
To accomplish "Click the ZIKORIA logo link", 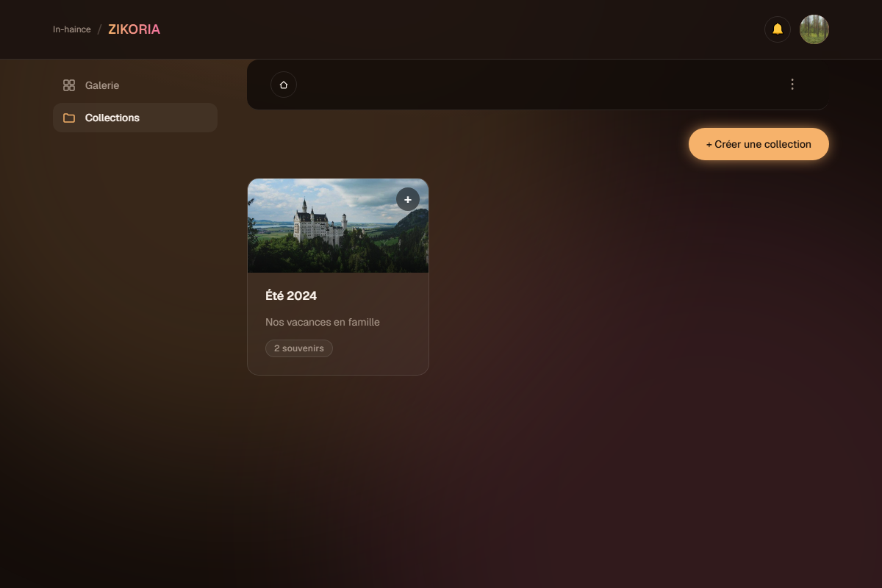I will coord(134,29).
